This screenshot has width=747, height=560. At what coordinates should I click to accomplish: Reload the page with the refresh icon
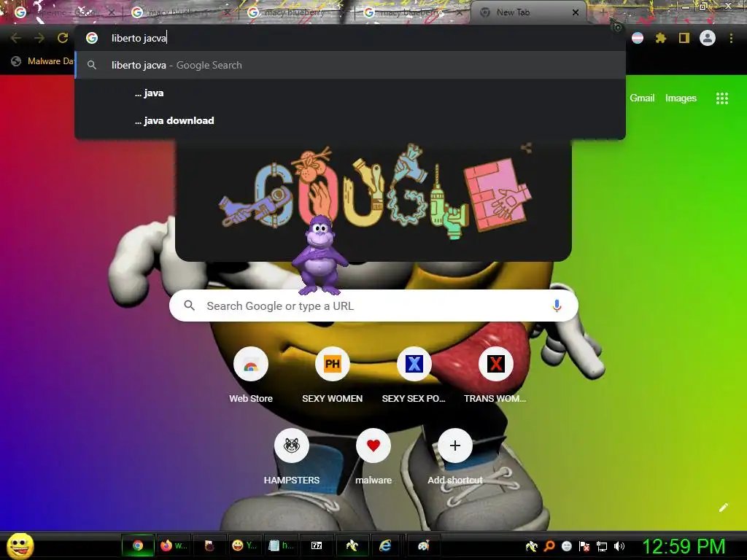click(x=63, y=38)
